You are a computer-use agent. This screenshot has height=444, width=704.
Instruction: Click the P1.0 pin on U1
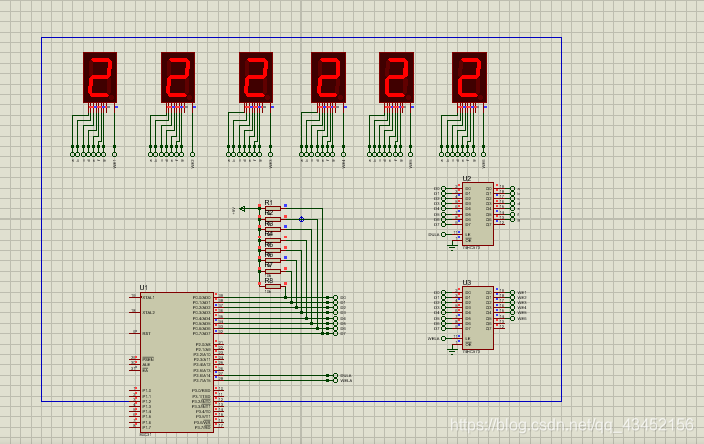[x=135, y=390]
